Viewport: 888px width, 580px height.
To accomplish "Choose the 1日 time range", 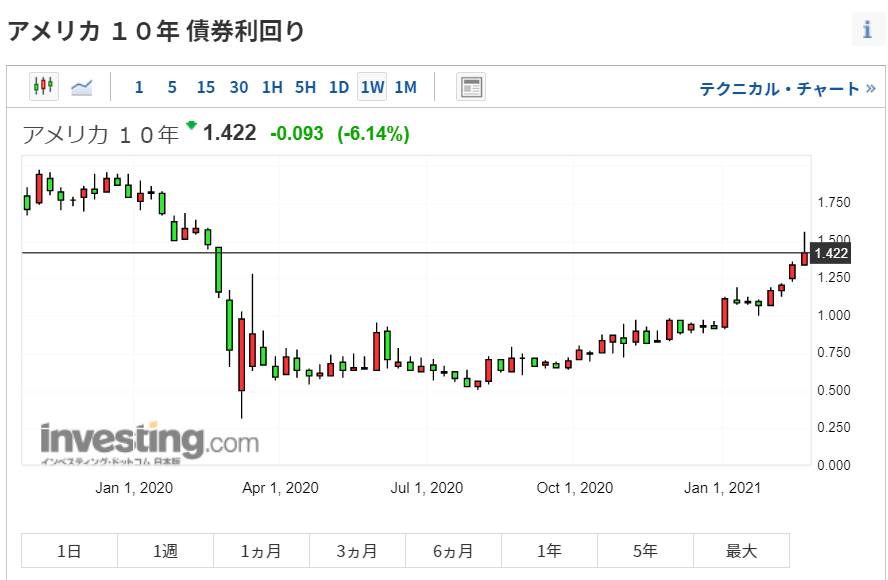I will pyautogui.click(x=69, y=551).
